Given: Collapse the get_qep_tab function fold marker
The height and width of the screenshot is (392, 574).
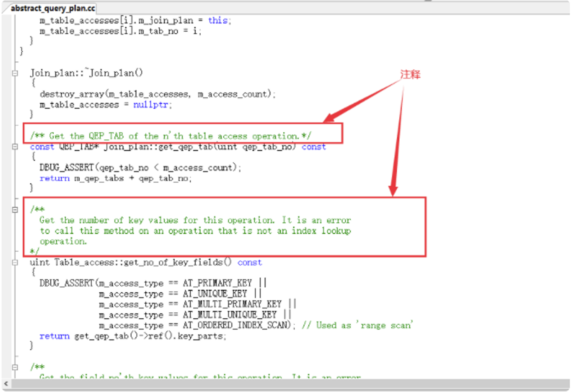Looking at the screenshot, I should [15, 147].
